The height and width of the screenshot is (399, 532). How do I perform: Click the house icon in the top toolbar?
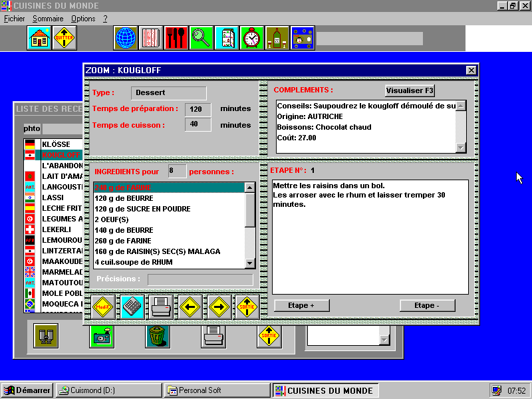pyautogui.click(x=39, y=38)
